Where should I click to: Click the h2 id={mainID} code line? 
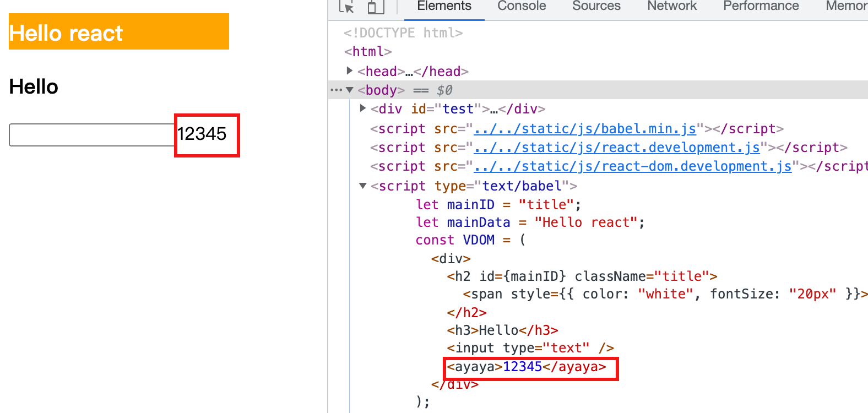pyautogui.click(x=582, y=276)
